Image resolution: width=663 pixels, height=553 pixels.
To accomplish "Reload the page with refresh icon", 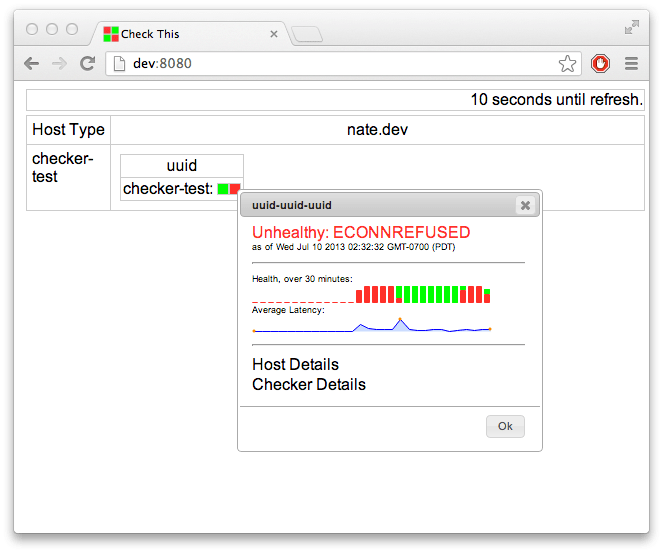I will [88, 63].
